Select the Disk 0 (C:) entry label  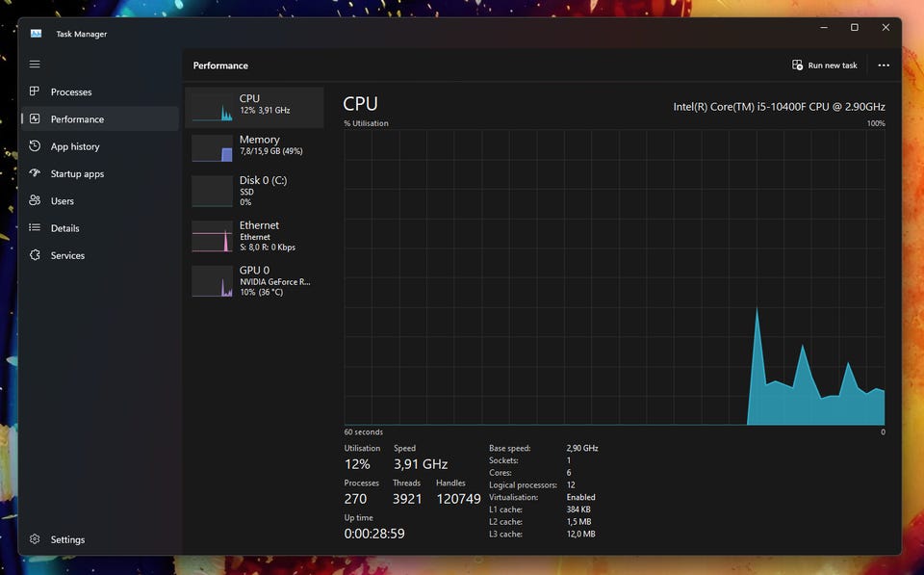click(x=263, y=180)
